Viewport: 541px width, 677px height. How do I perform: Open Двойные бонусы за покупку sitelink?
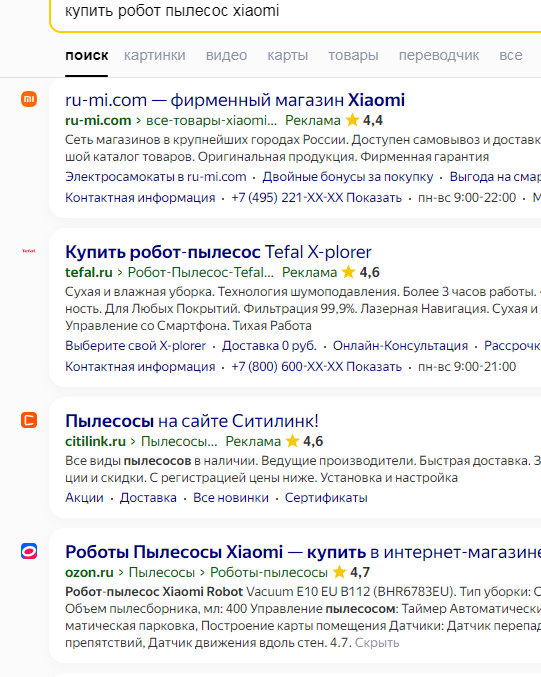(x=348, y=177)
